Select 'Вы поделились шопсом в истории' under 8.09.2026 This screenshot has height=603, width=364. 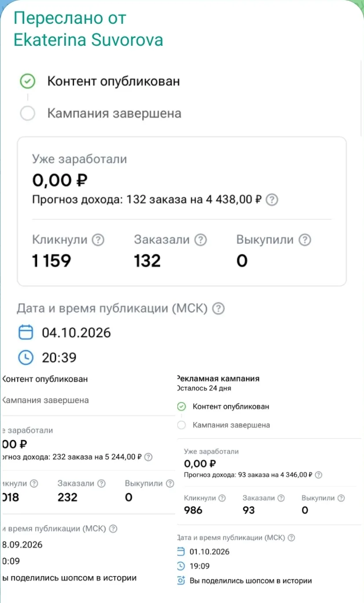point(70,578)
